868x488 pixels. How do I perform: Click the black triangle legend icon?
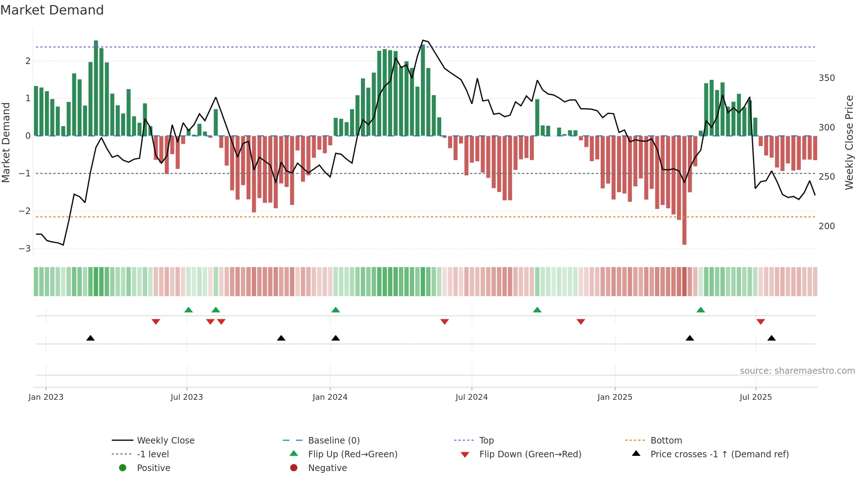[636, 453]
